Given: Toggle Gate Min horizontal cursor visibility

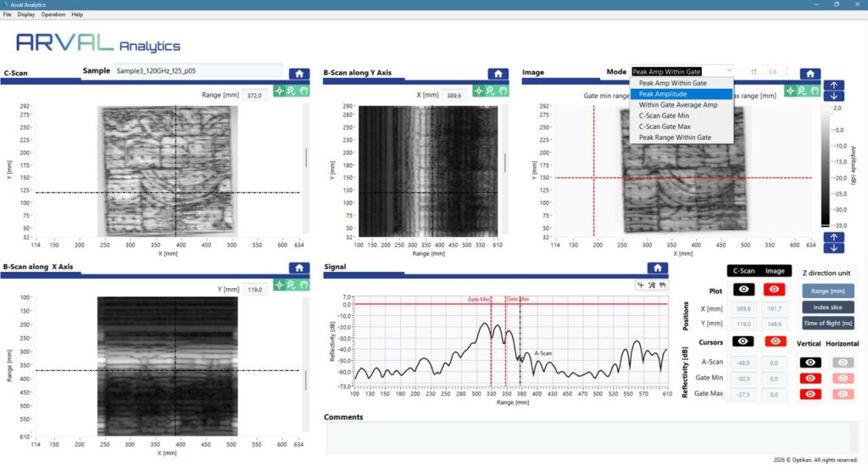Looking at the screenshot, I should (x=843, y=379).
